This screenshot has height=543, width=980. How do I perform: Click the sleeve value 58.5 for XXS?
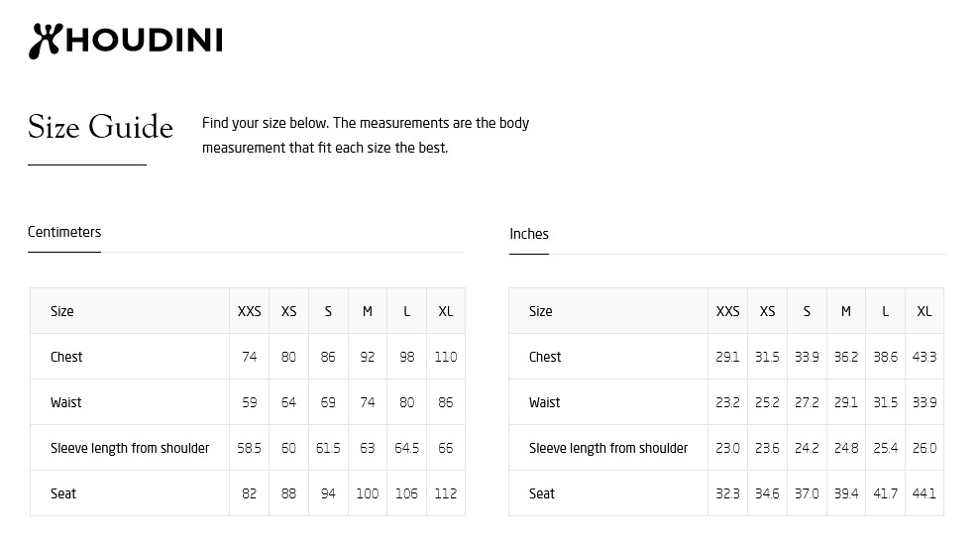(249, 448)
